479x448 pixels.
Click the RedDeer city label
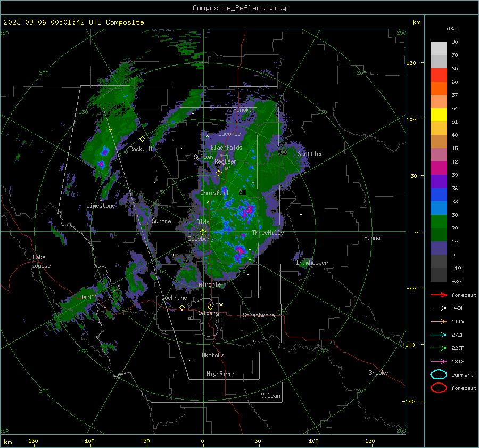(226, 161)
